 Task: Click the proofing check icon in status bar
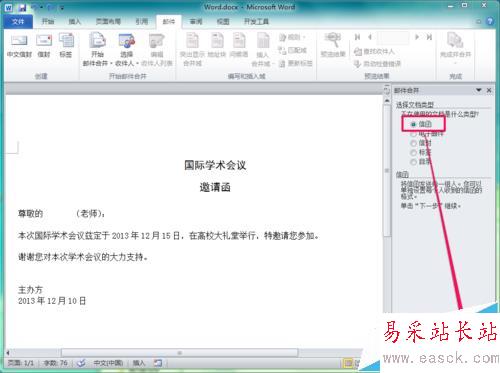point(81,363)
